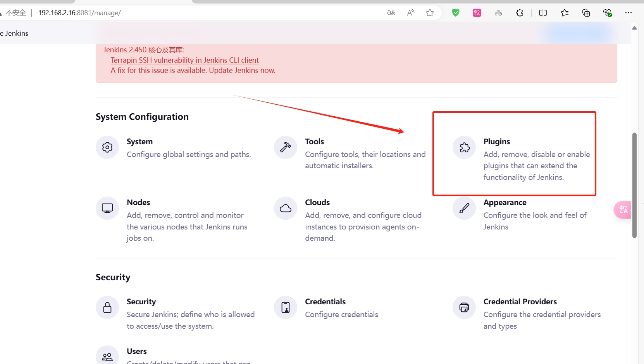Image resolution: width=644 pixels, height=364 pixels.
Task: Click the floating pink translate button
Action: coord(623,210)
